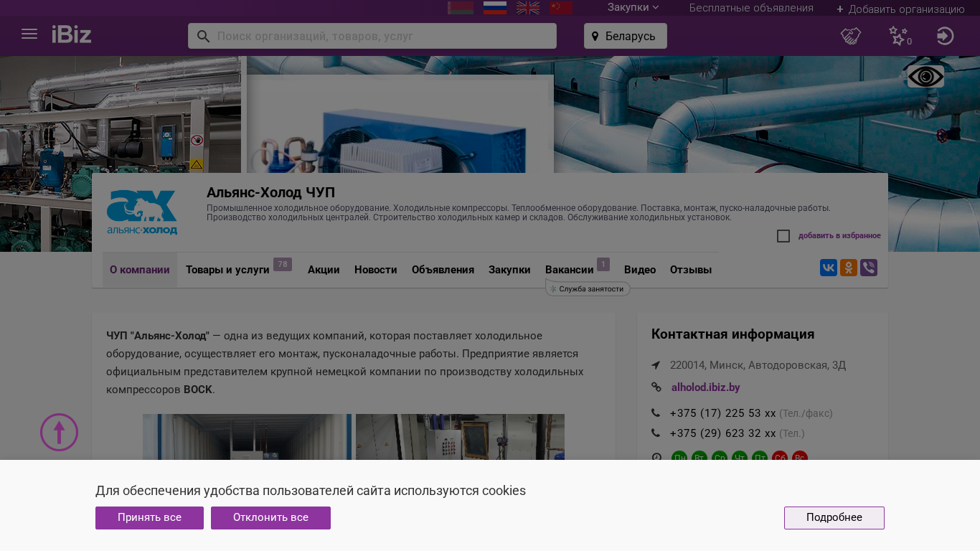The width and height of the screenshot is (980, 551).
Task: Click the link icon beside alholod.ibiz.by
Action: coord(656,387)
